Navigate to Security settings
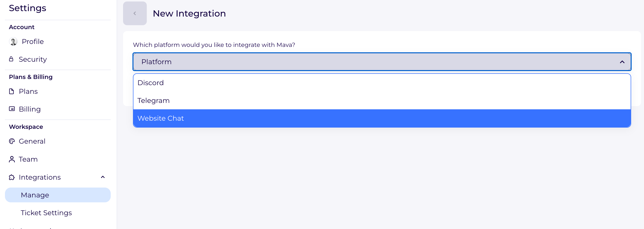 pyautogui.click(x=33, y=59)
